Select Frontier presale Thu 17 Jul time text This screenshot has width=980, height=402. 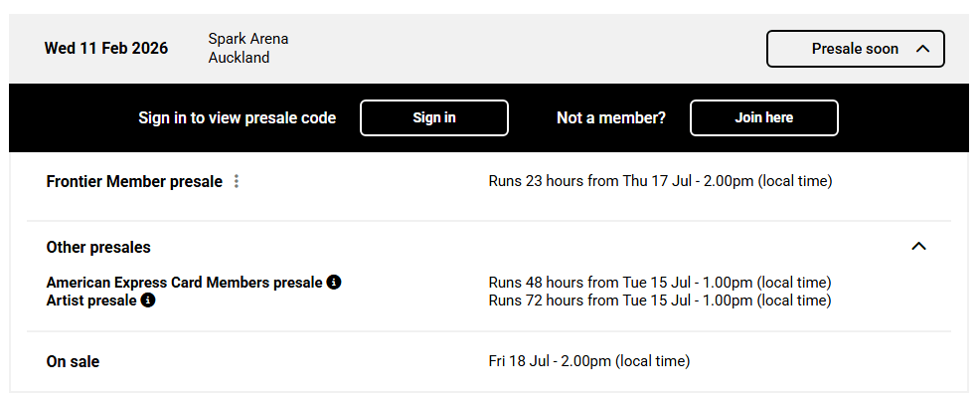tap(661, 181)
